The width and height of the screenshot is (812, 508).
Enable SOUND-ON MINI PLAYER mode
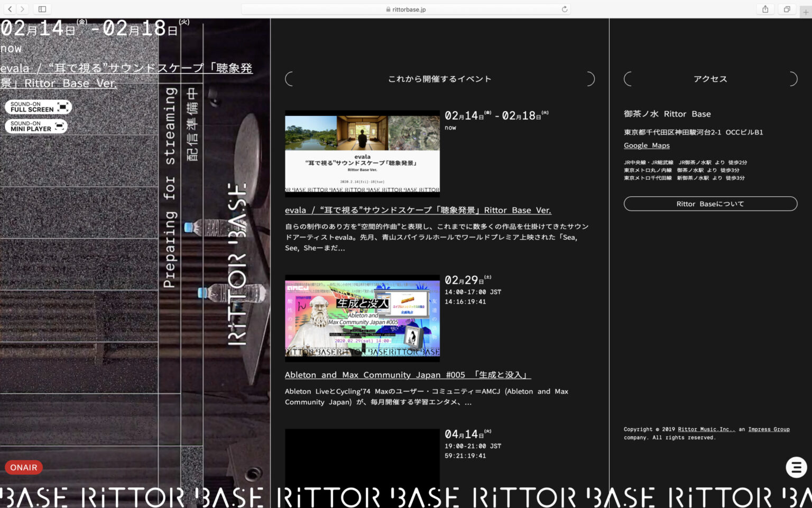[x=35, y=126]
